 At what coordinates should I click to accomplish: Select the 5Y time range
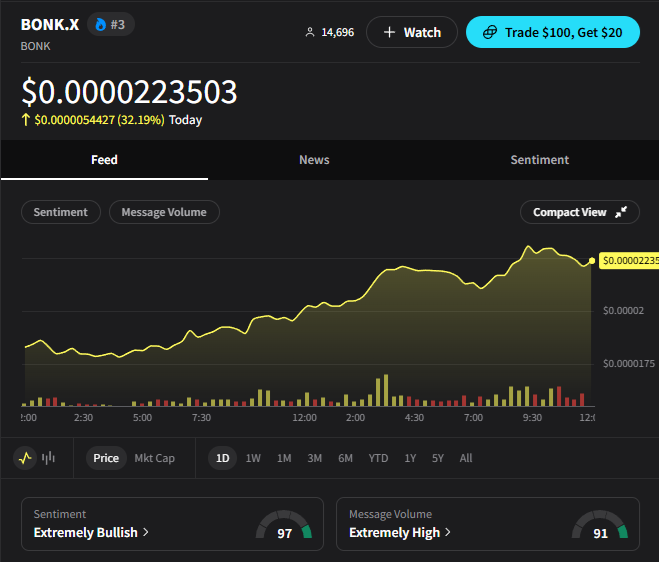[438, 458]
